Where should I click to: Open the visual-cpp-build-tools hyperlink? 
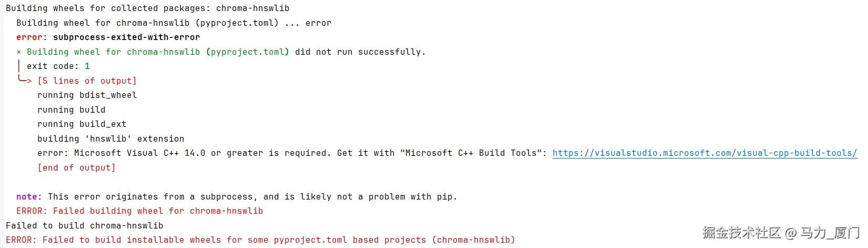pos(704,153)
